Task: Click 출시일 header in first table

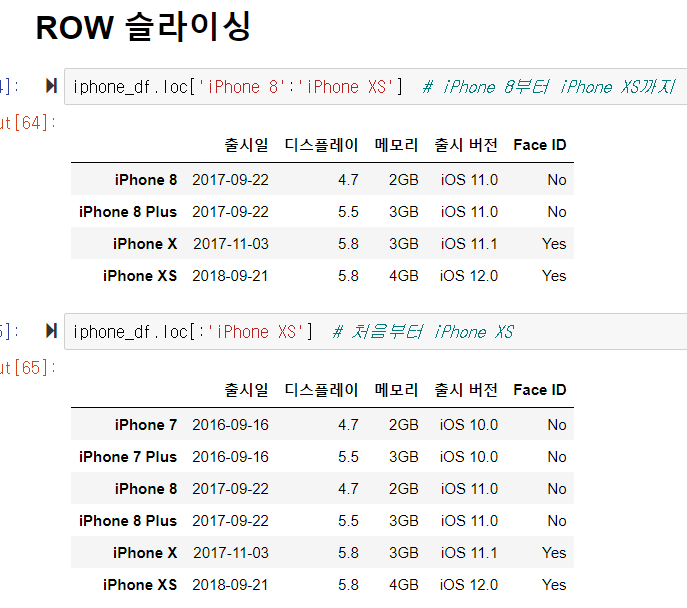Action: [246, 145]
